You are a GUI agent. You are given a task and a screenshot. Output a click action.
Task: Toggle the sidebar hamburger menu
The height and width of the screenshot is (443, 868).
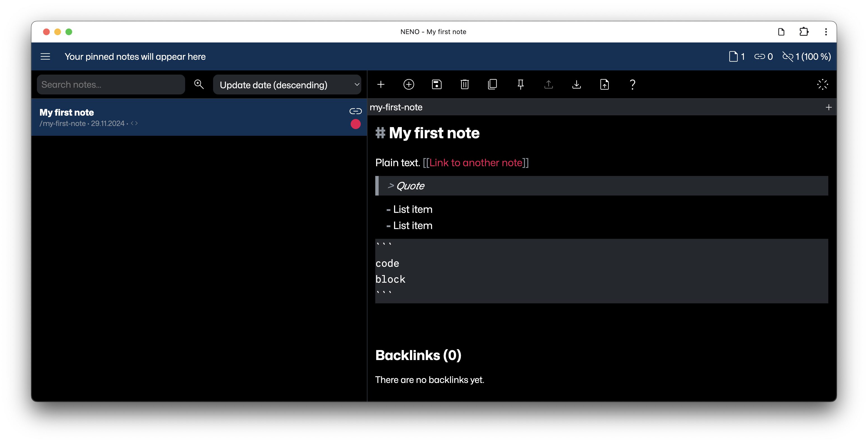pos(45,56)
